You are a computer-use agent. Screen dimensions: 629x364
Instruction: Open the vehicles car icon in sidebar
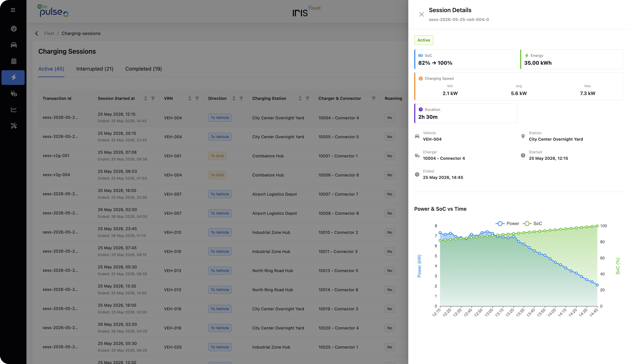(14, 45)
